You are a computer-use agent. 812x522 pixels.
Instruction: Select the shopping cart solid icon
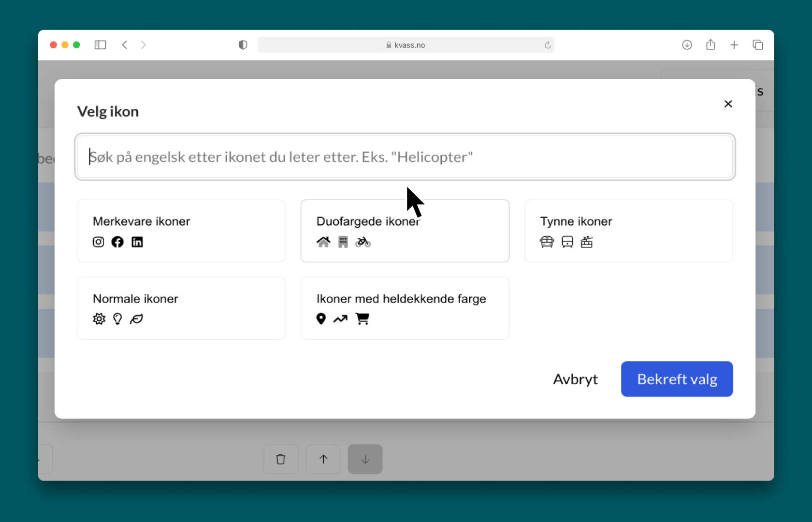tap(362, 319)
